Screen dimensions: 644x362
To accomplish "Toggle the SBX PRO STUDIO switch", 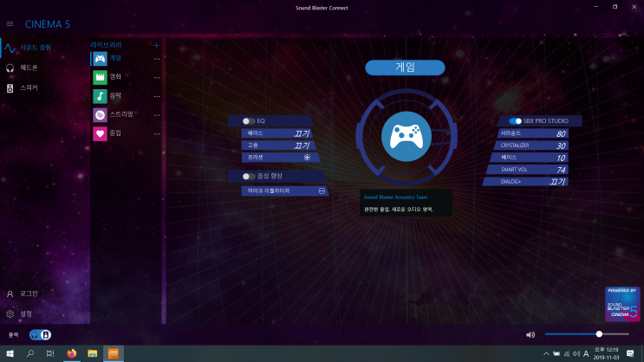I will point(515,121).
